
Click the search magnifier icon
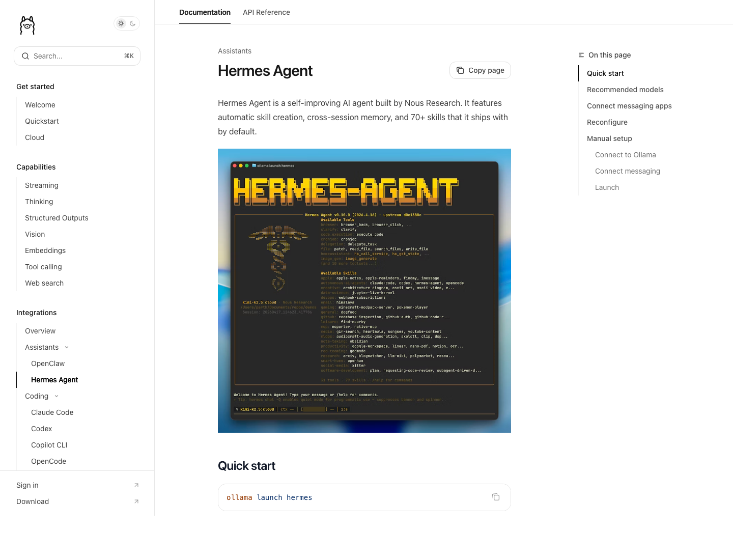click(x=25, y=56)
